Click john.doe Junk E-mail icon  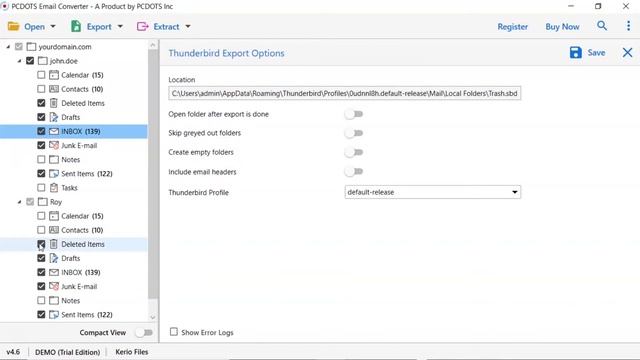[54, 145]
